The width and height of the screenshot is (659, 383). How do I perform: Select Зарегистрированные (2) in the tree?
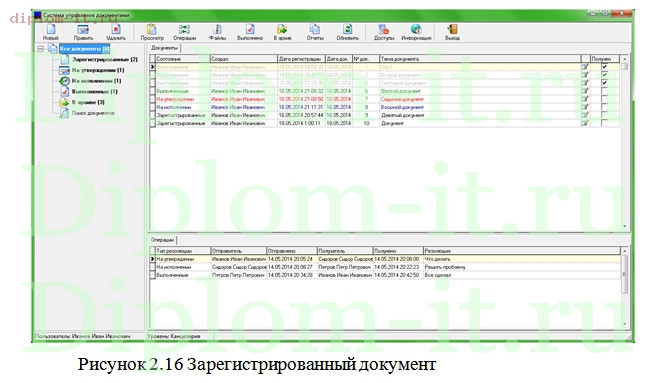click(105, 59)
